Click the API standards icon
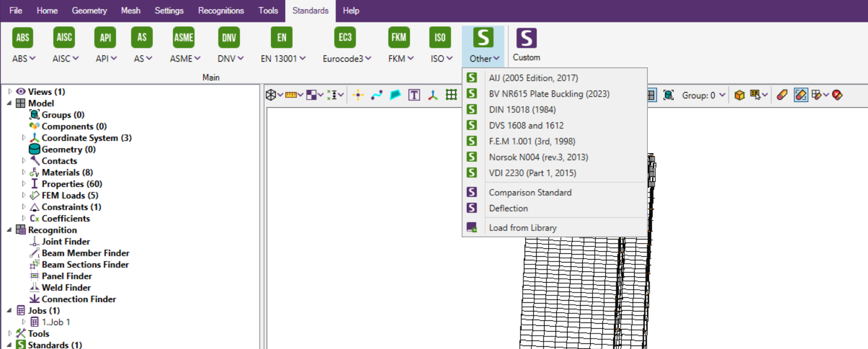 tap(105, 37)
